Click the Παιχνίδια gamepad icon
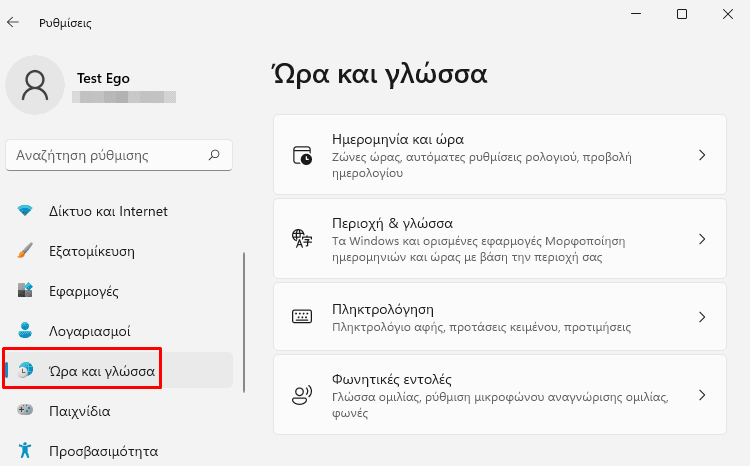Image resolution: width=750 pixels, height=466 pixels. 25,410
